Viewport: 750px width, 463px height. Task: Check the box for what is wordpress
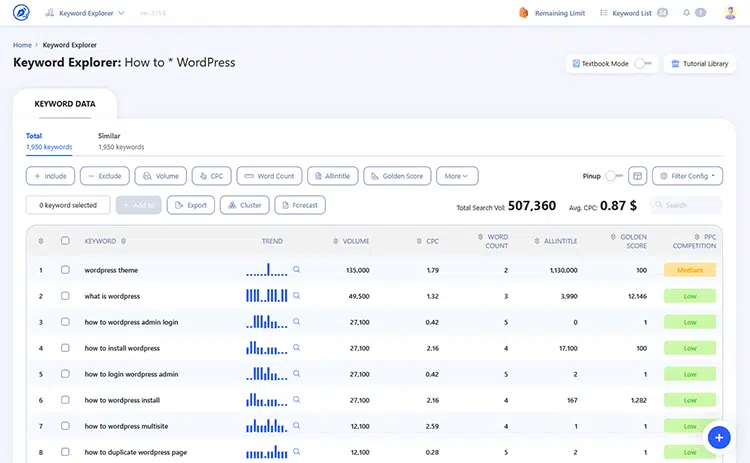[66, 296]
